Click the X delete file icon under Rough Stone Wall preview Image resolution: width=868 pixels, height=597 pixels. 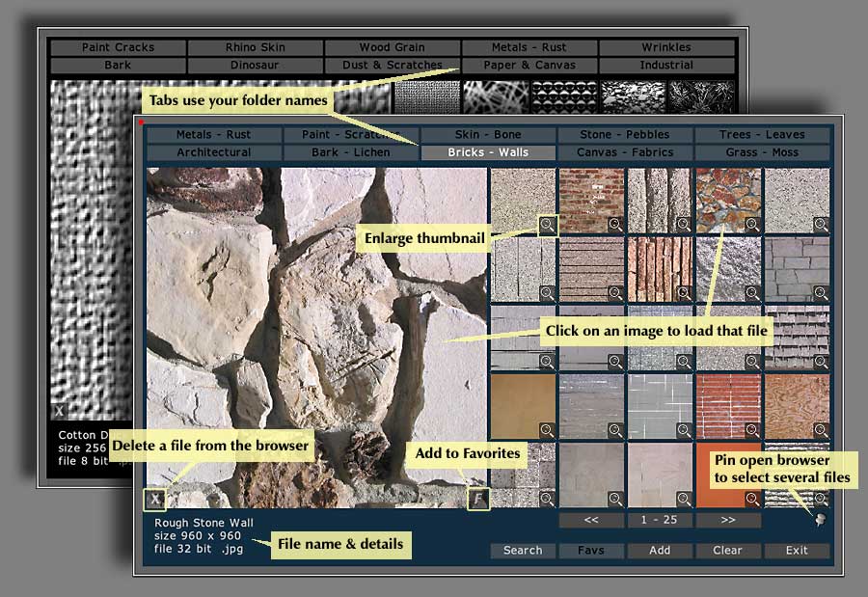pyautogui.click(x=155, y=499)
